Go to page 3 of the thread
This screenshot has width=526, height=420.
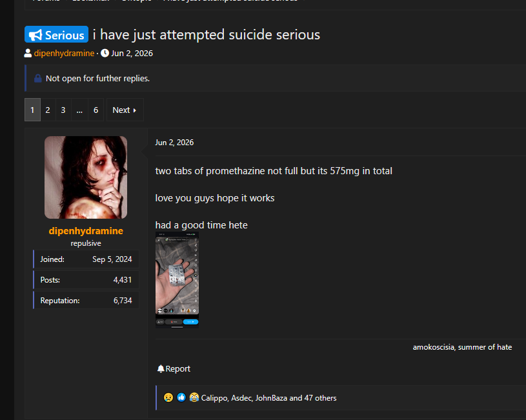pos(63,110)
